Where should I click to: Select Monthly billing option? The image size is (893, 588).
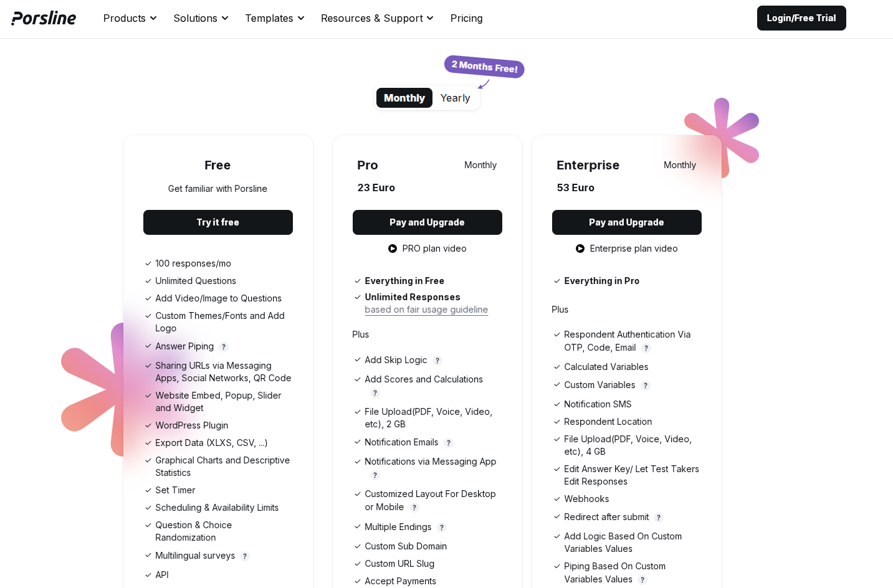pyautogui.click(x=404, y=98)
